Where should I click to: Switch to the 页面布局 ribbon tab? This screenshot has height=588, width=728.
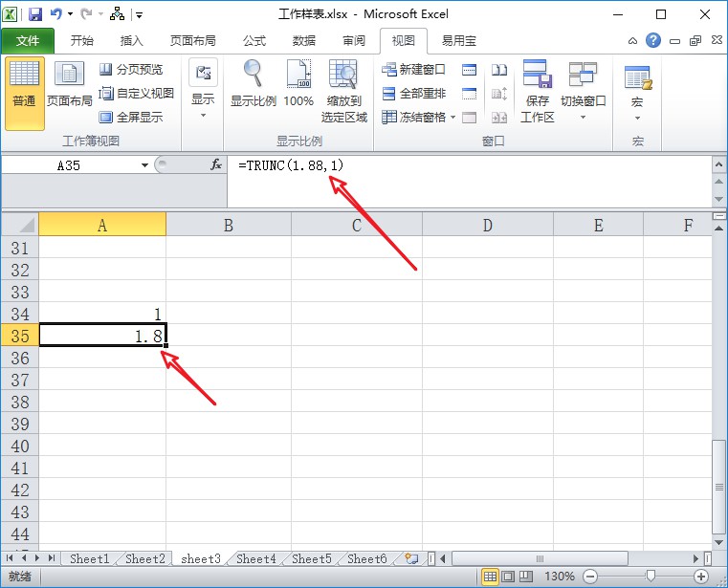click(x=192, y=41)
